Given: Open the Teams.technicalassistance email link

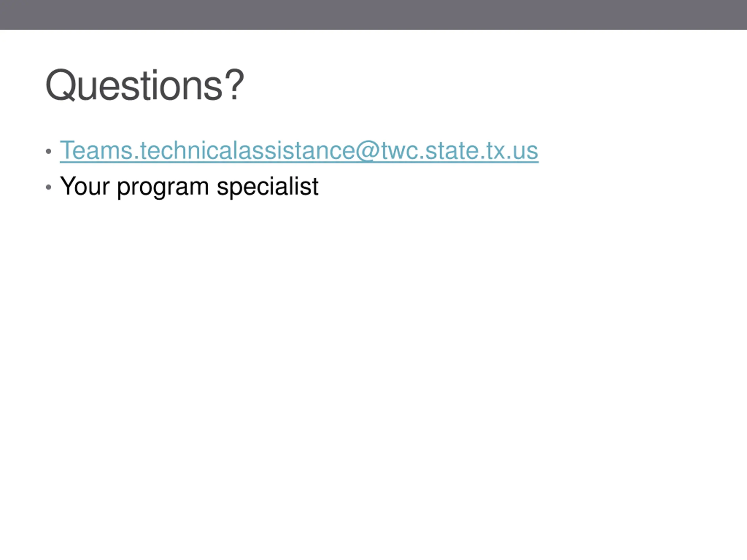Looking at the screenshot, I should click(x=299, y=150).
